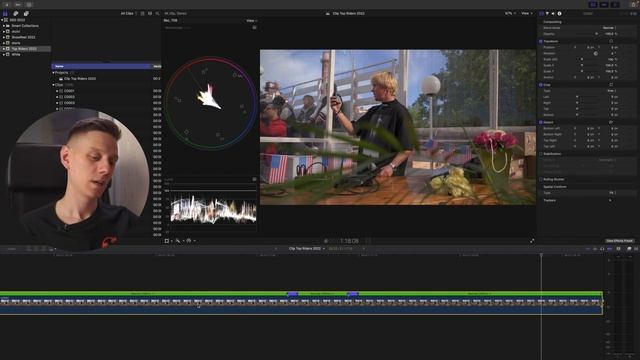The image size is (640, 360).
Task: Enable the Stabilization checkbox
Action: pos(541,154)
